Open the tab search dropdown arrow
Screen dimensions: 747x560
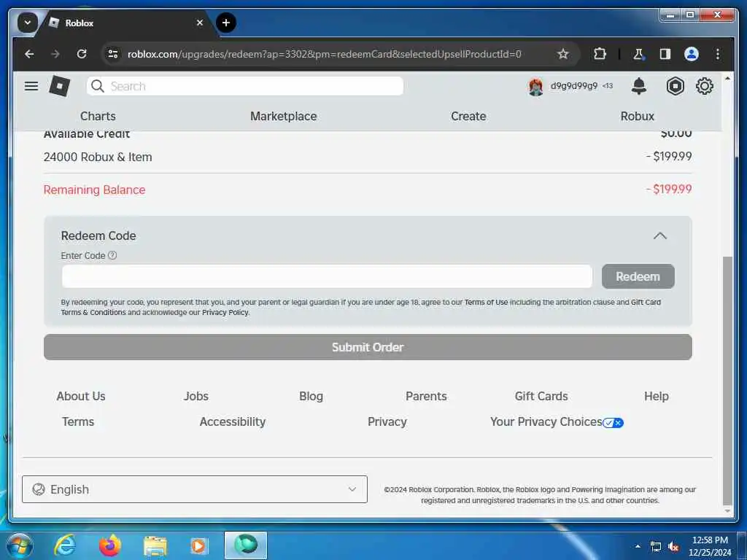(x=28, y=23)
